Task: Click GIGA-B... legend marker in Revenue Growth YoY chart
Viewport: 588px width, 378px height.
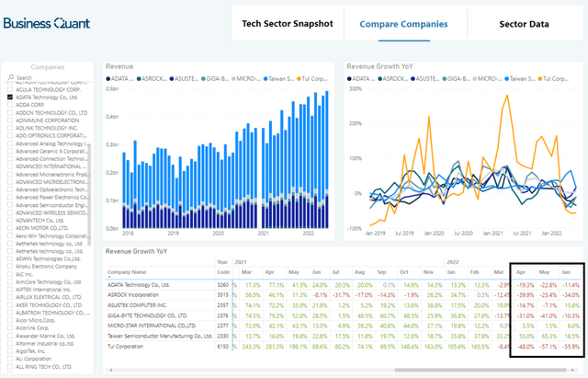Action: click(445, 78)
